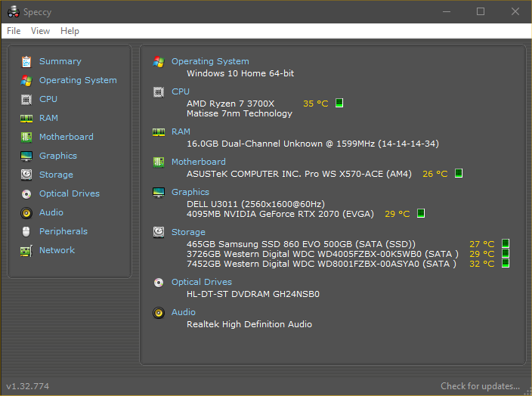The image size is (532, 396).
Task: Select Network in the sidebar
Action: 57,250
